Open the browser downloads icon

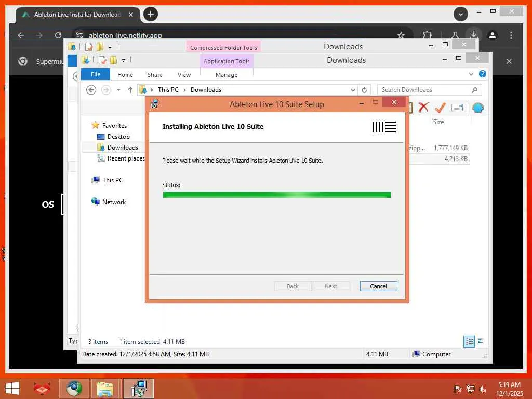(474, 35)
